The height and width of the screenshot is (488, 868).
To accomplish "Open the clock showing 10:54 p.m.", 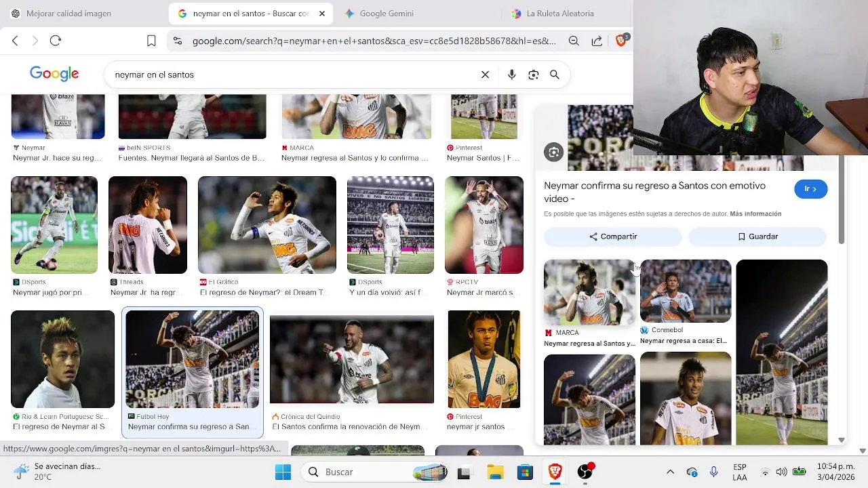I will [835, 472].
